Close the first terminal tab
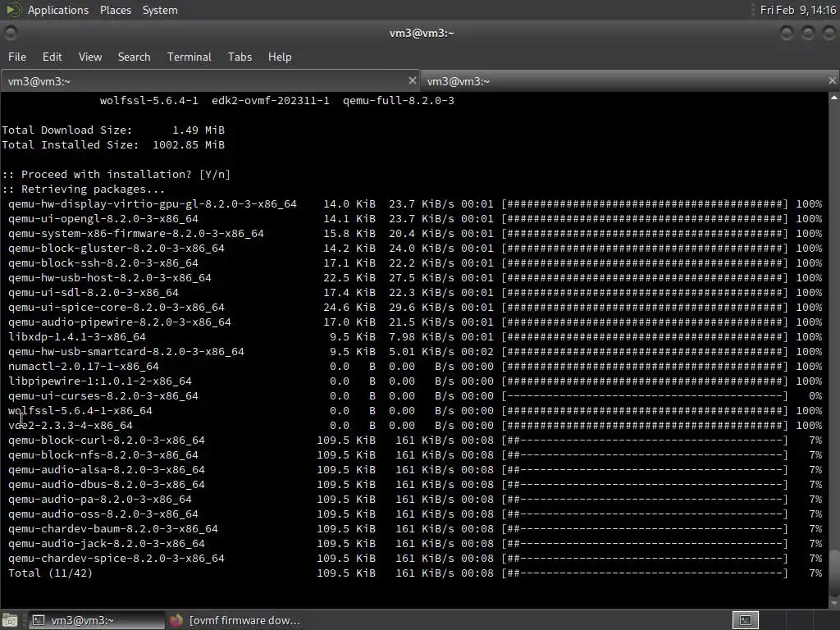The image size is (840, 630). tap(412, 80)
